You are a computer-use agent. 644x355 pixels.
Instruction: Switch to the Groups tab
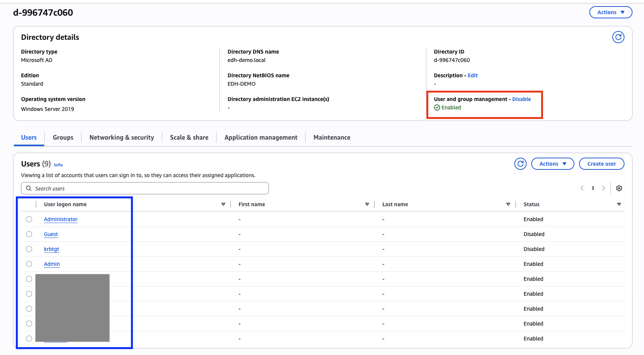tap(63, 137)
